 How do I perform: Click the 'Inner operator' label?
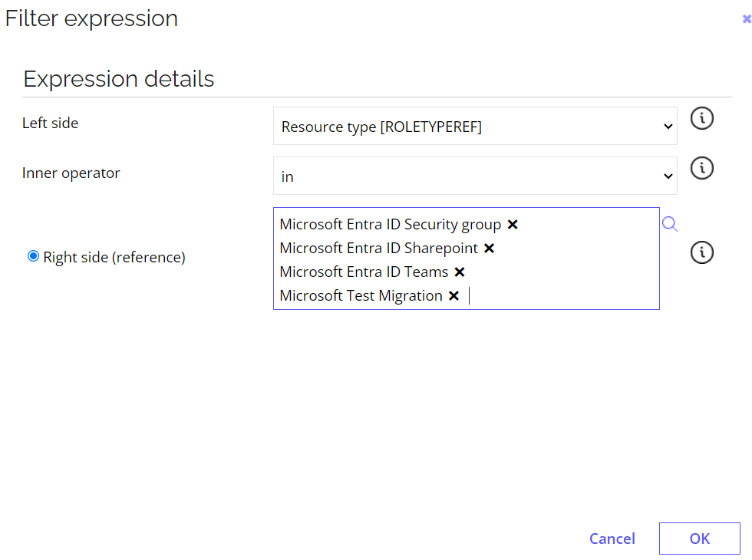(71, 173)
